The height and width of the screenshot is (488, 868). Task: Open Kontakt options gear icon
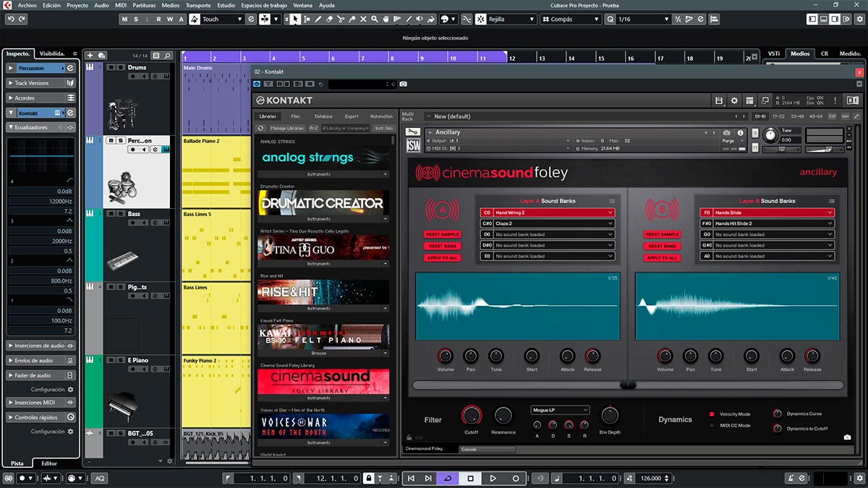(x=734, y=100)
